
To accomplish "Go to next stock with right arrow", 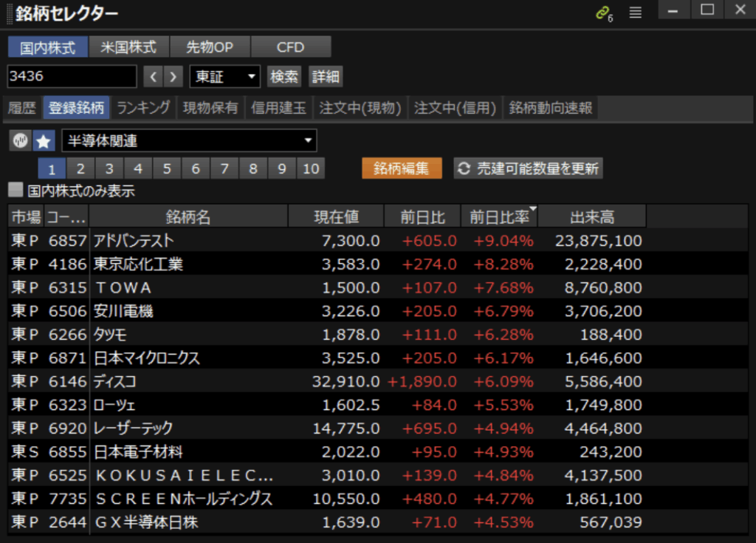I will click(173, 76).
